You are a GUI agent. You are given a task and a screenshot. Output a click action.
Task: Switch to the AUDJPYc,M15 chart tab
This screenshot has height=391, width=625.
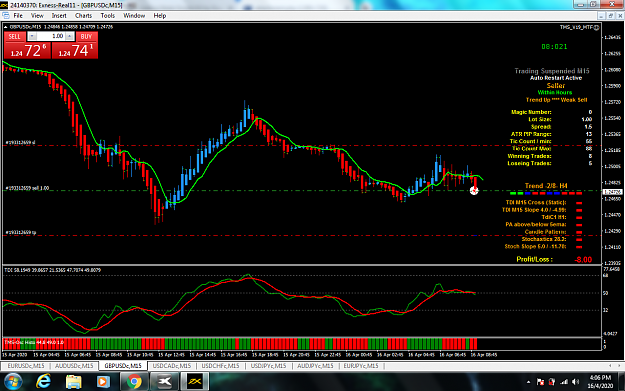(315, 365)
